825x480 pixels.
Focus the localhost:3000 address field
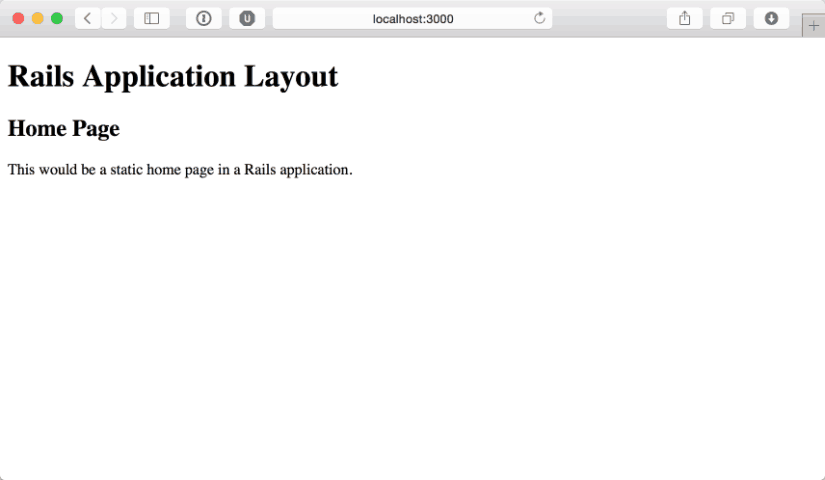point(412,18)
